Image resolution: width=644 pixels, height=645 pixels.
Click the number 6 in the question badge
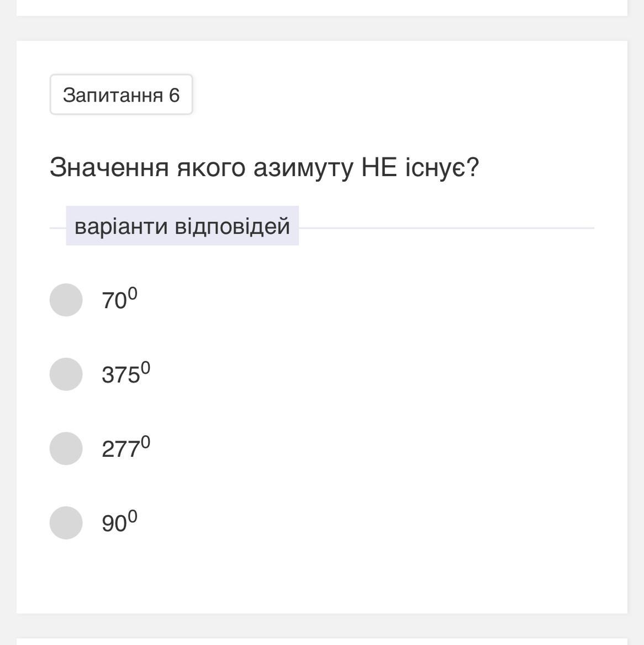click(175, 95)
